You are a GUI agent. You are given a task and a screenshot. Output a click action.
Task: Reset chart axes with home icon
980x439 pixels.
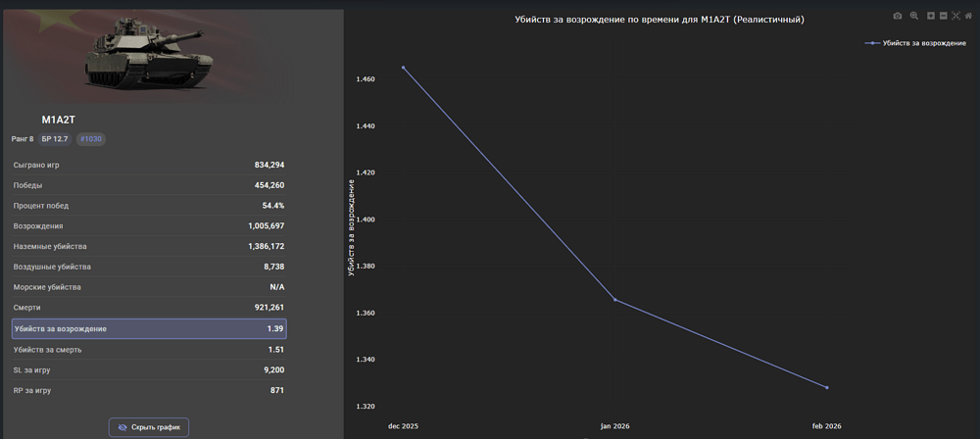pyautogui.click(x=968, y=16)
